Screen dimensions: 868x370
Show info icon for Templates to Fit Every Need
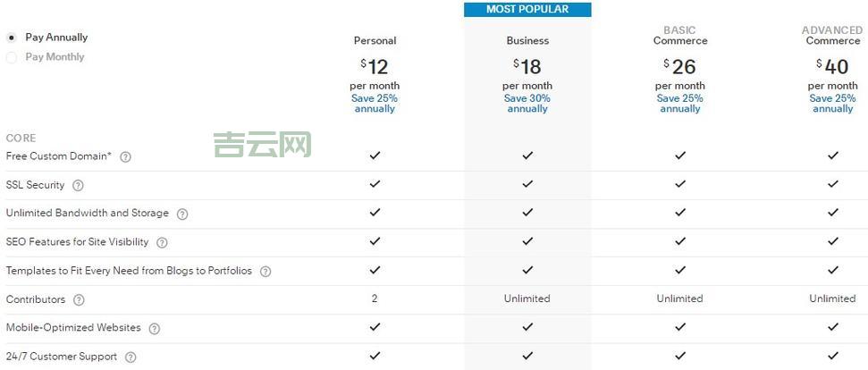tap(265, 271)
